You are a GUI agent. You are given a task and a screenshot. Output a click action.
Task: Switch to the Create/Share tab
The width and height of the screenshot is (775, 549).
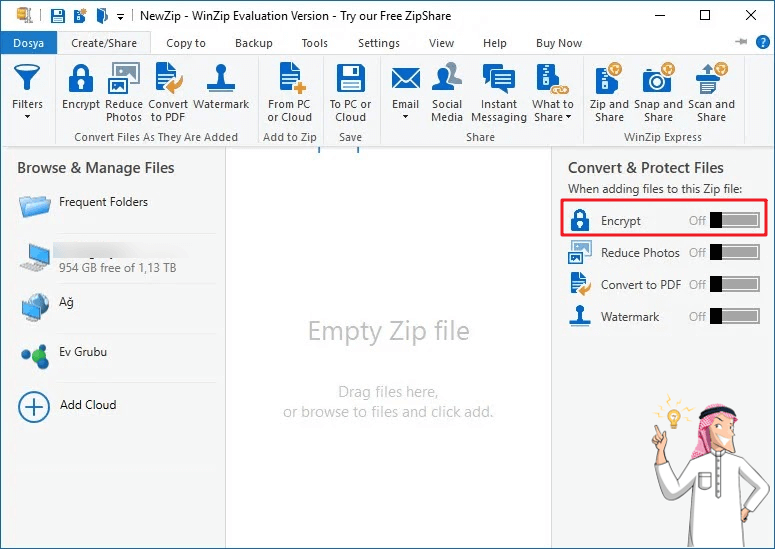[x=104, y=43]
